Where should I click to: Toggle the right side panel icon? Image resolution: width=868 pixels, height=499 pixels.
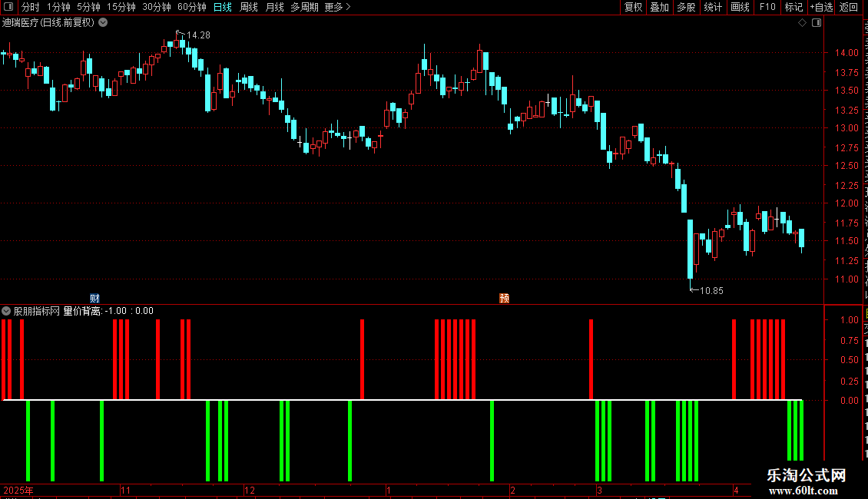pyautogui.click(x=817, y=23)
